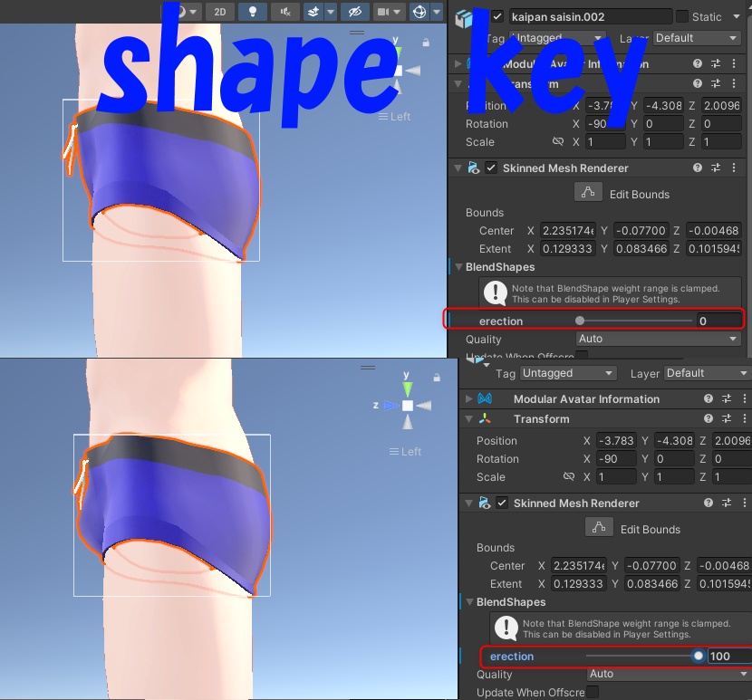This screenshot has height=700, width=752.
Task: Click the center cube of bottom Scene gizmo
Action: coord(408,406)
